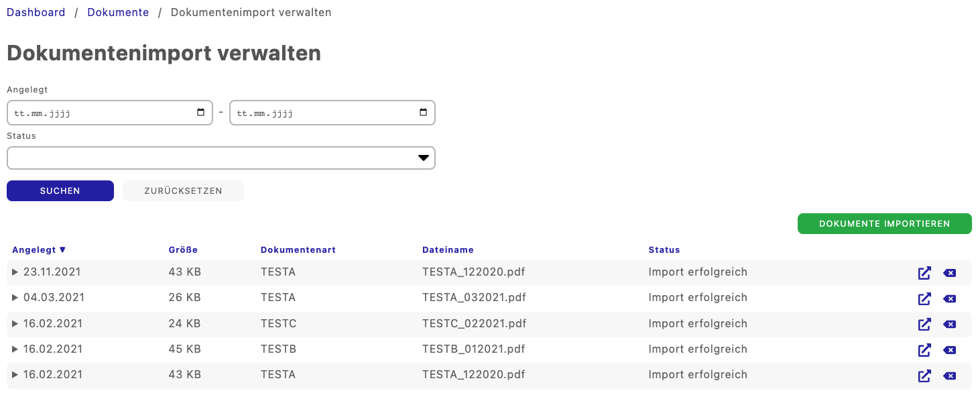This screenshot has height=395, width=980.
Task: Delete the TESTA_032021.pdf import entry
Action: (x=949, y=298)
